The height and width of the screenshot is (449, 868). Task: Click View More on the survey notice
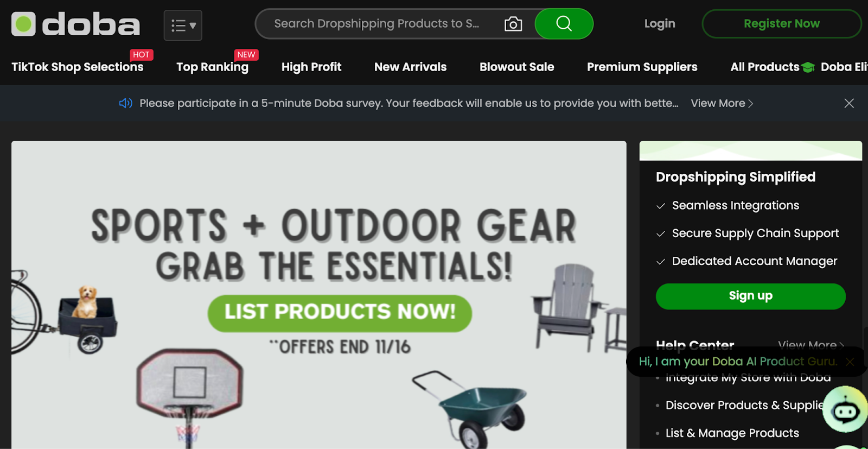point(722,103)
